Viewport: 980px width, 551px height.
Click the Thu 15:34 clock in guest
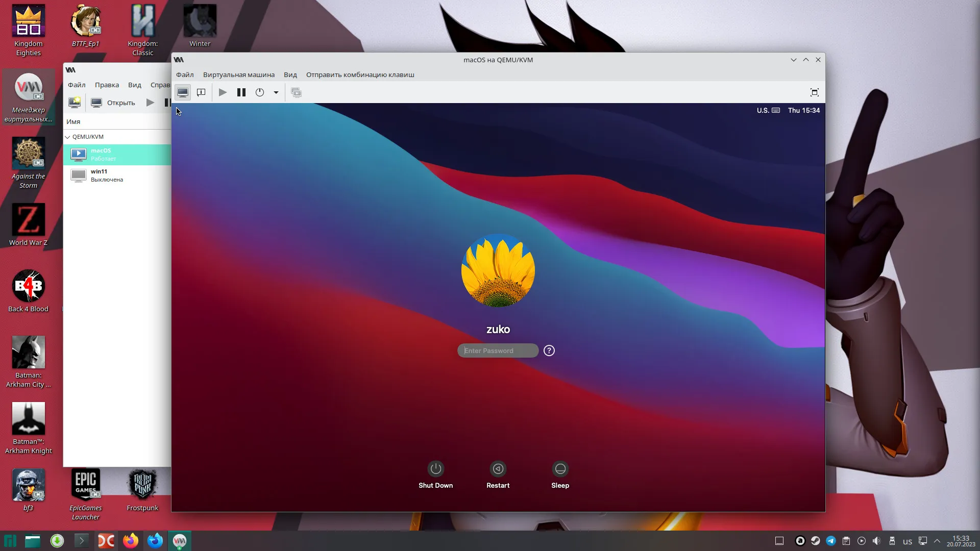click(x=804, y=110)
